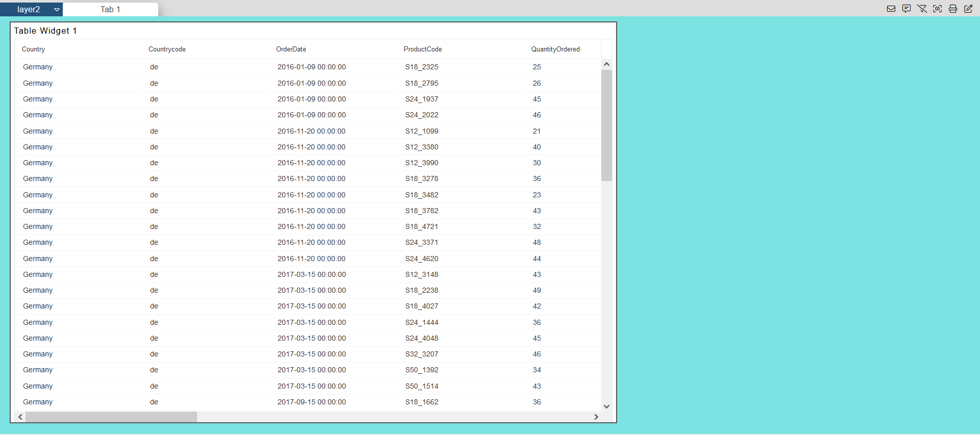The image size is (980, 435).
Task: Click quantity 48 in the S24_3371 row
Action: 537,242
